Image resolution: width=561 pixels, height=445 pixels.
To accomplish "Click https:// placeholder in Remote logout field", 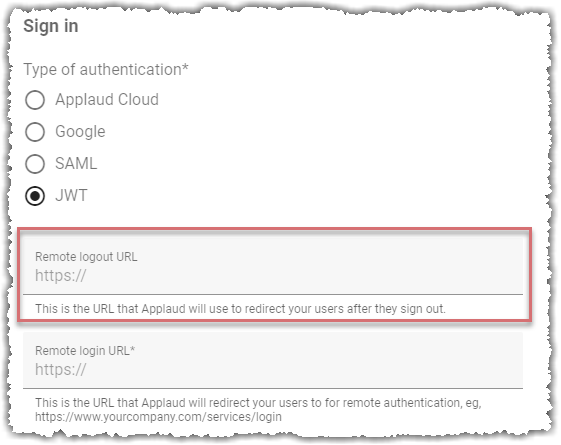I will [60, 276].
